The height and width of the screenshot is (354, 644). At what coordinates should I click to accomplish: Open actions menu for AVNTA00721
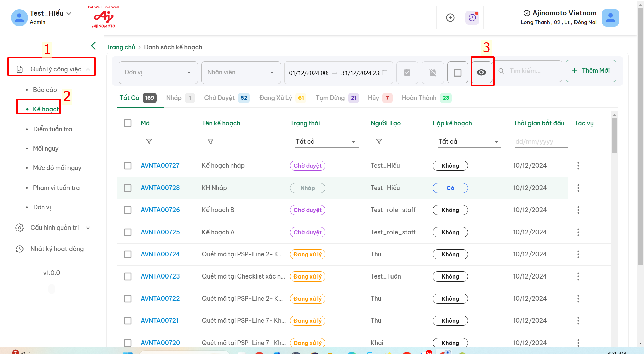coord(578,321)
